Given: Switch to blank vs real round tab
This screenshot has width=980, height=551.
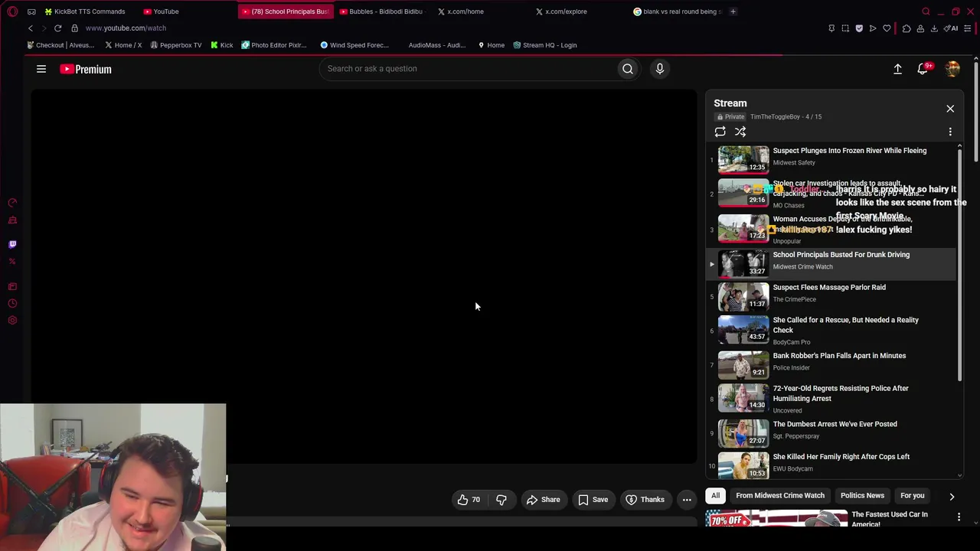Looking at the screenshot, I should pyautogui.click(x=678, y=11).
